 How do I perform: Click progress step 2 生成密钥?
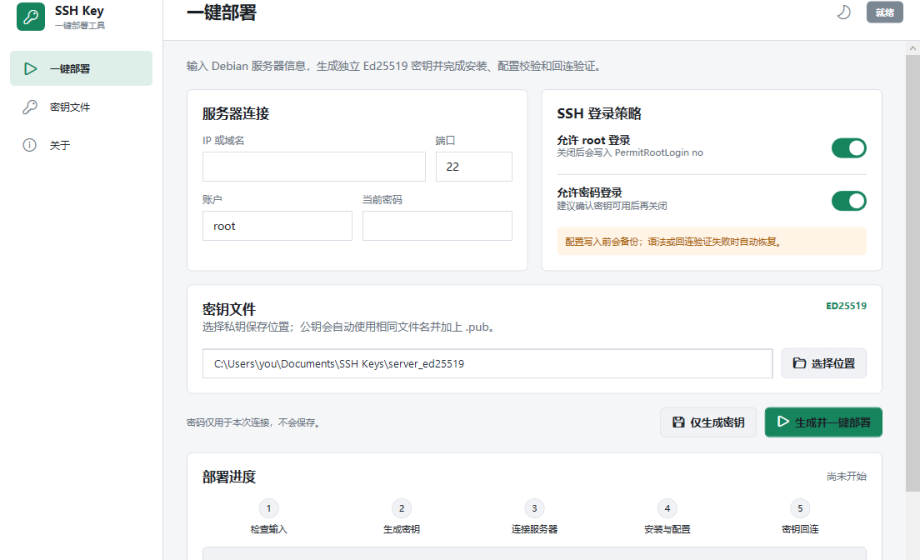pos(401,517)
